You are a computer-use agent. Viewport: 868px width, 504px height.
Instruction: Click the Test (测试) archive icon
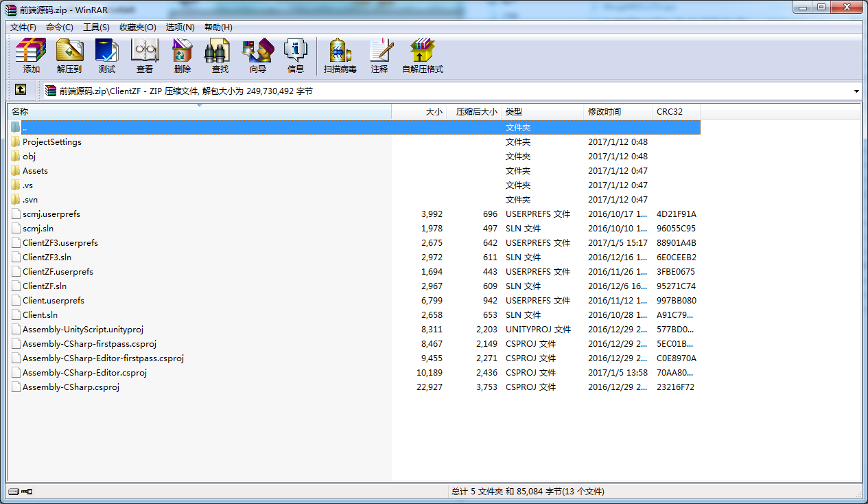107,56
